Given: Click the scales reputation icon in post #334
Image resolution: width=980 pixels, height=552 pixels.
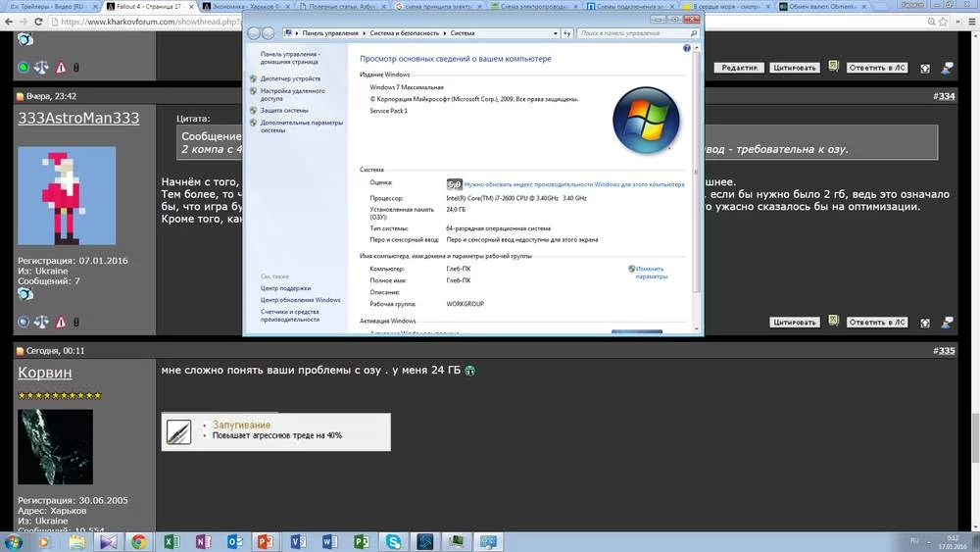Looking at the screenshot, I should (x=42, y=322).
